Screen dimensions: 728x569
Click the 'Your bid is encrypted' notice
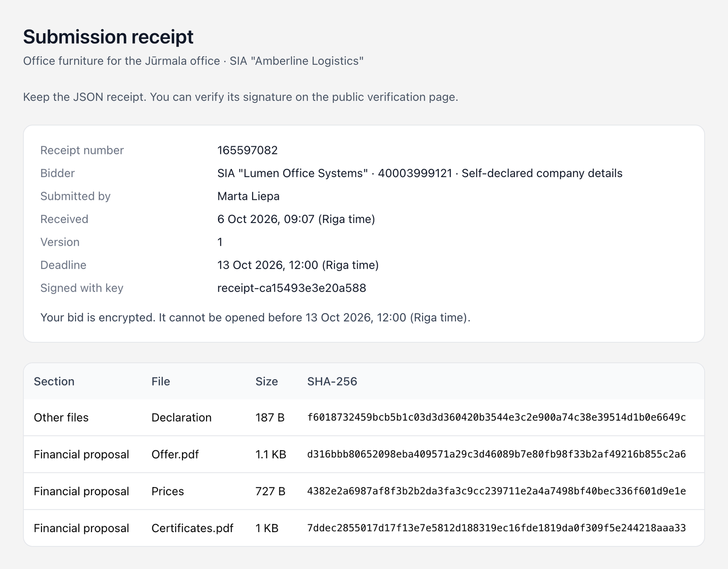(255, 318)
